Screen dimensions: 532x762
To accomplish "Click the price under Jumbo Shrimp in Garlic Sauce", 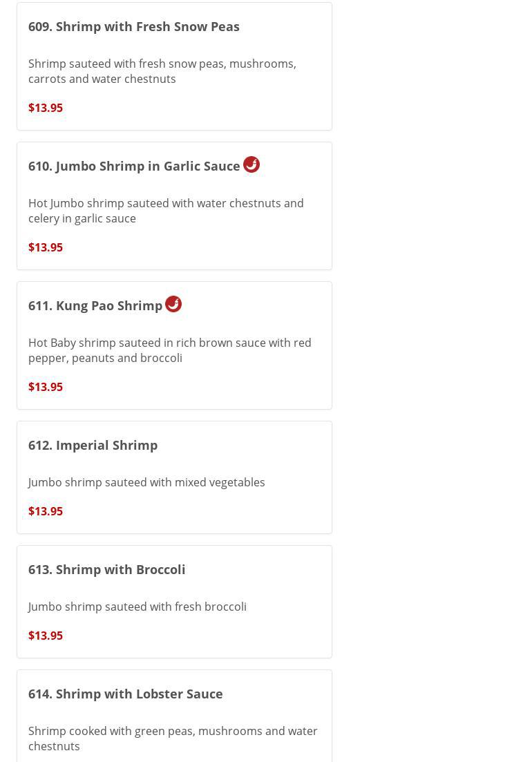I will 46,247.
